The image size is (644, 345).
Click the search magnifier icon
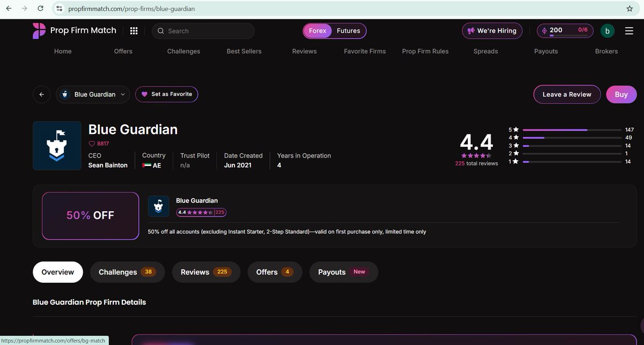click(x=160, y=31)
